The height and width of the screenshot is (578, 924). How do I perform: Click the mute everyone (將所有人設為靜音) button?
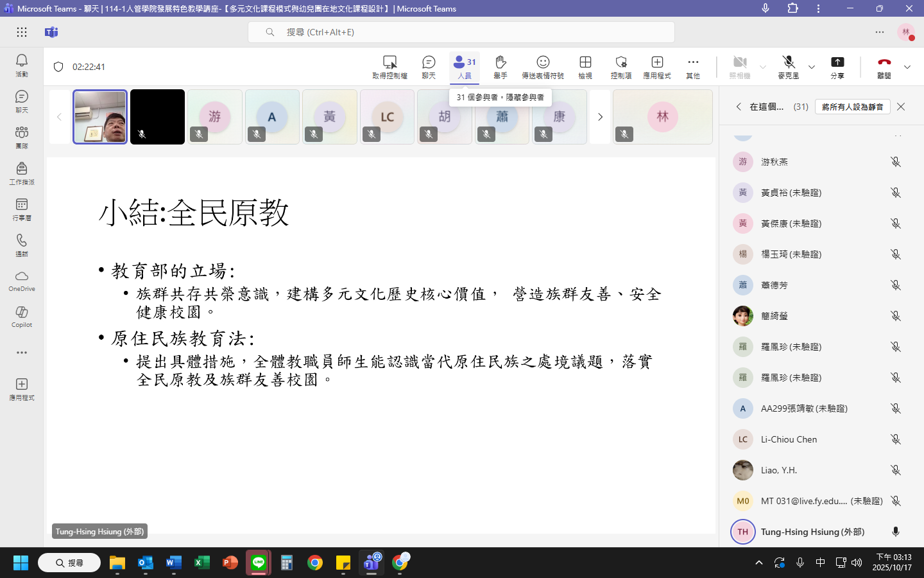(852, 107)
